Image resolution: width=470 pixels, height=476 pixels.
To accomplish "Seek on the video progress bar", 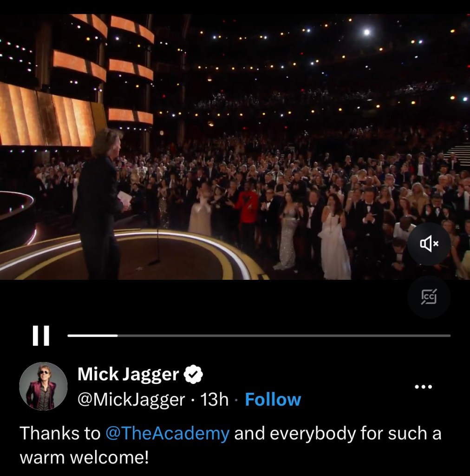I will 259,336.
